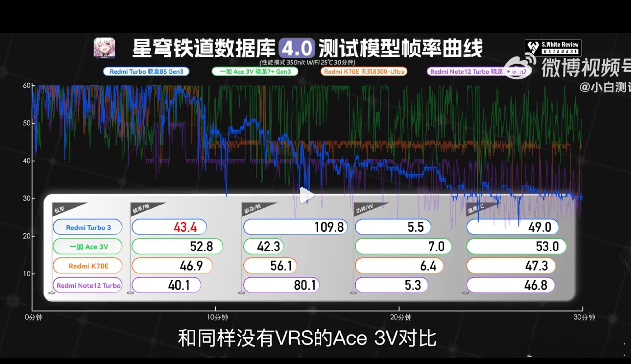Click the 60 fps y-axis label
631x364 pixels.
pos(27,85)
